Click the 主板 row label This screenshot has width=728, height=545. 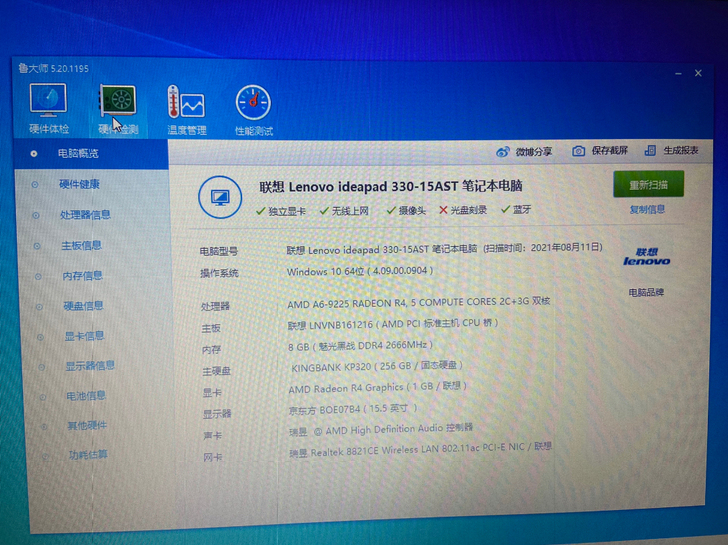click(x=211, y=328)
